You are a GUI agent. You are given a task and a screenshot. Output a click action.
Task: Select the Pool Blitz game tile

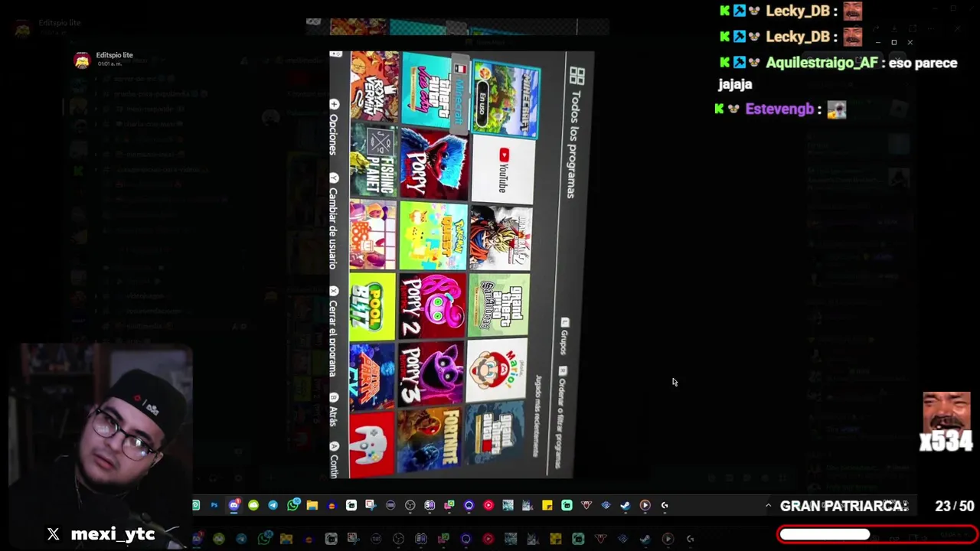[x=372, y=306]
